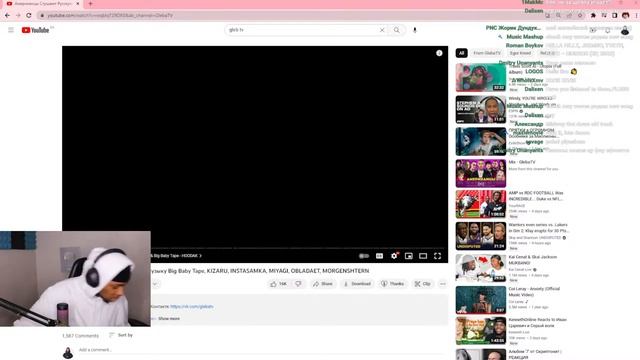Open the player settings gear
Image resolution: width=640 pixels, height=360 pixels.
pos(394,256)
